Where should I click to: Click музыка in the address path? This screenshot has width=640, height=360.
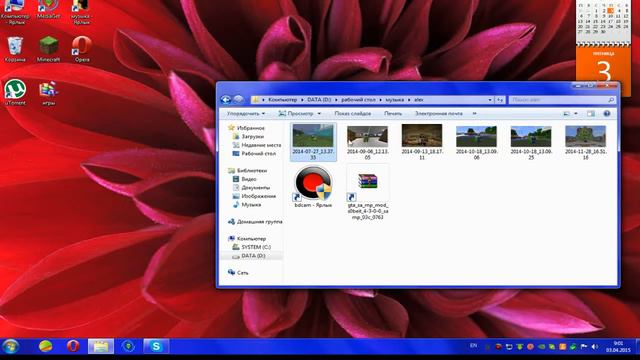(395, 100)
